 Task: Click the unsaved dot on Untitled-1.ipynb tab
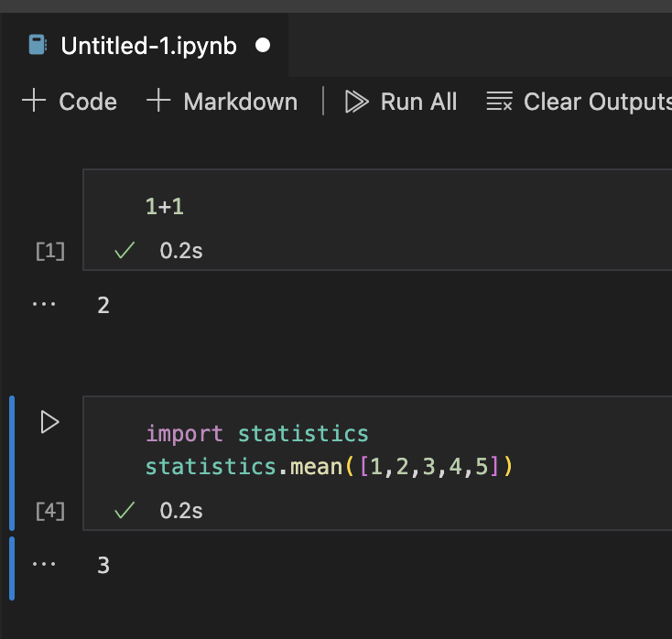coord(263,46)
